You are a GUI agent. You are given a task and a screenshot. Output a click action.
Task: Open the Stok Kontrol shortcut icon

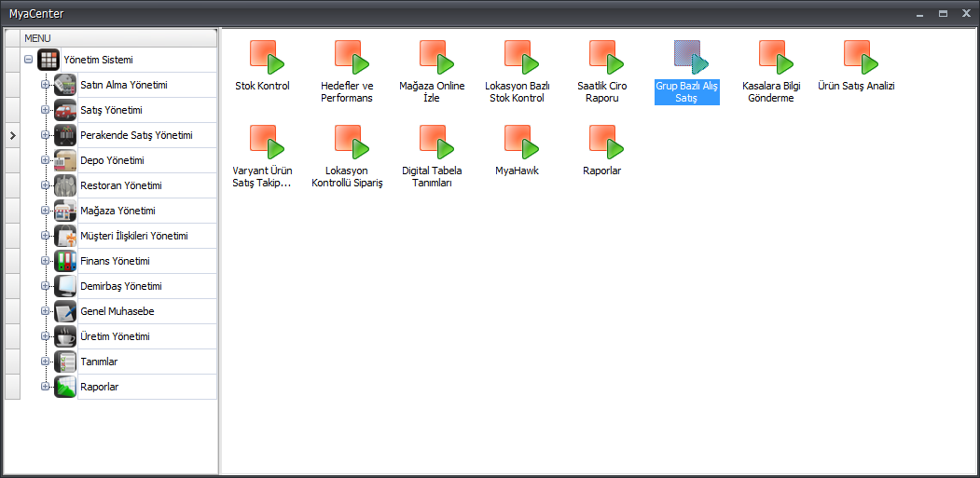click(x=267, y=58)
